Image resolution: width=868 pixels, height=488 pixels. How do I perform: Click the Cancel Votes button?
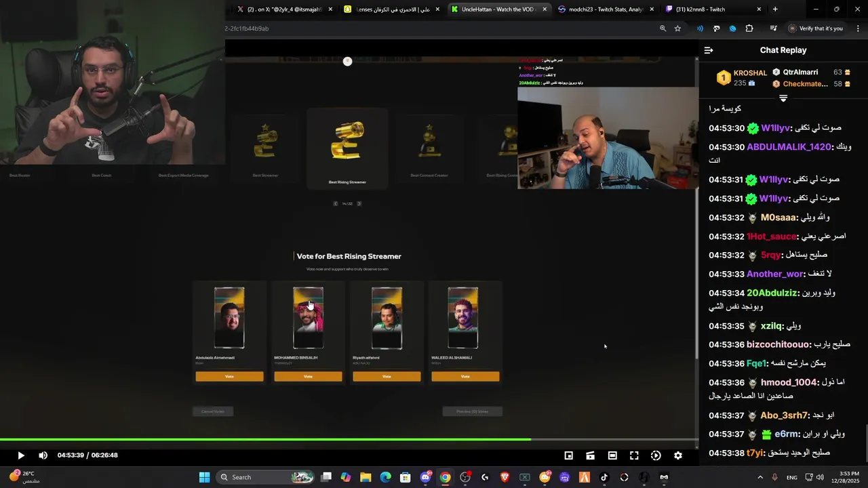pos(213,411)
